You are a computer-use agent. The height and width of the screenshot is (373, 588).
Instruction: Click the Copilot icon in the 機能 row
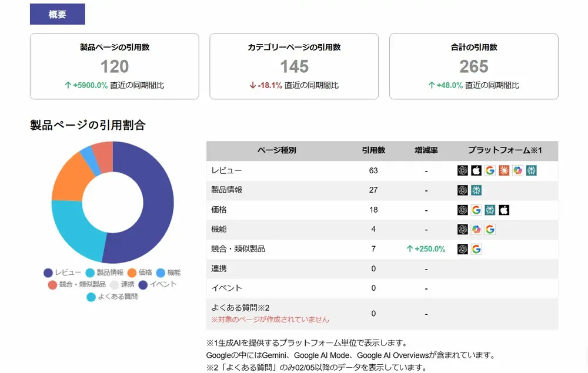[476, 229]
